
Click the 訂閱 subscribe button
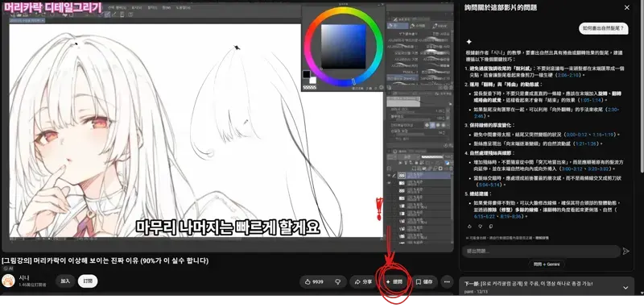pyautogui.click(x=88, y=281)
